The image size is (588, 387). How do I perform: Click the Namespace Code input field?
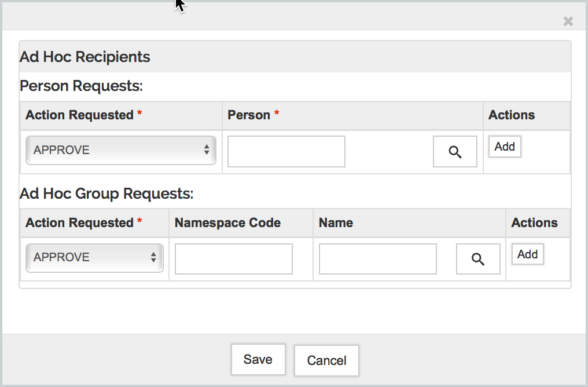point(233,259)
